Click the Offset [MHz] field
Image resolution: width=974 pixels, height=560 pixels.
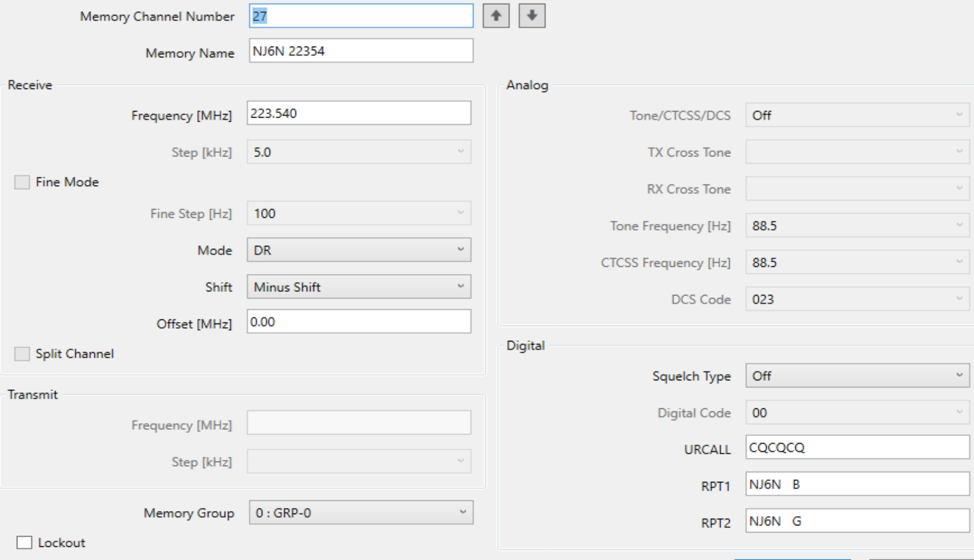[x=359, y=321]
